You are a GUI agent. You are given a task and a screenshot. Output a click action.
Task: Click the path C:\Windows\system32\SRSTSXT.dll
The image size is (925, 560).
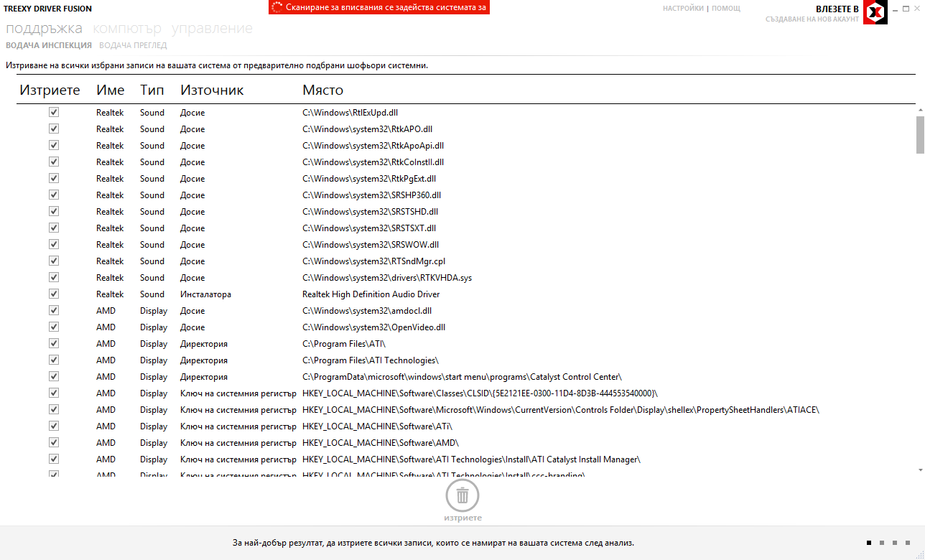point(369,228)
